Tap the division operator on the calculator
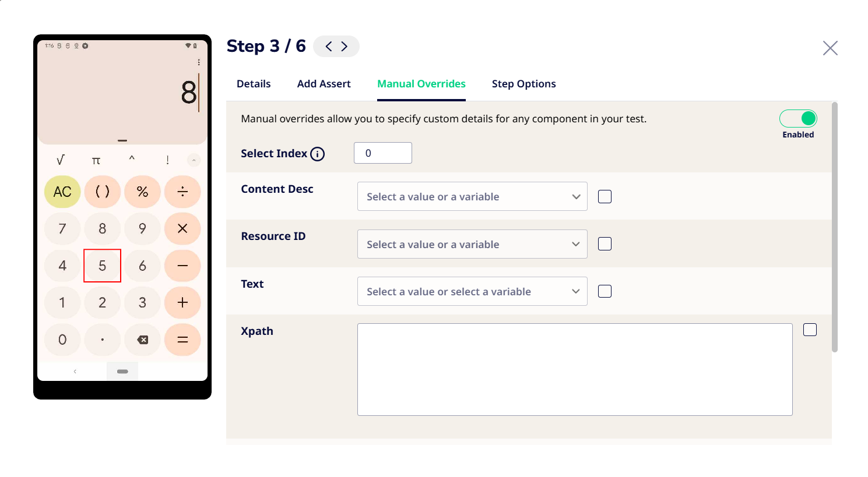 pyautogui.click(x=182, y=192)
